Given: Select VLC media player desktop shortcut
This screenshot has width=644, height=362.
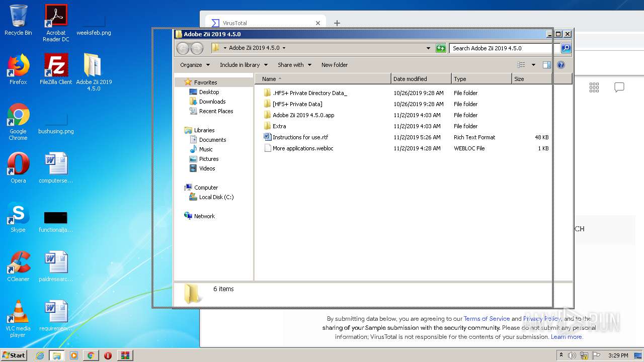Looking at the screenshot, I should (18, 319).
